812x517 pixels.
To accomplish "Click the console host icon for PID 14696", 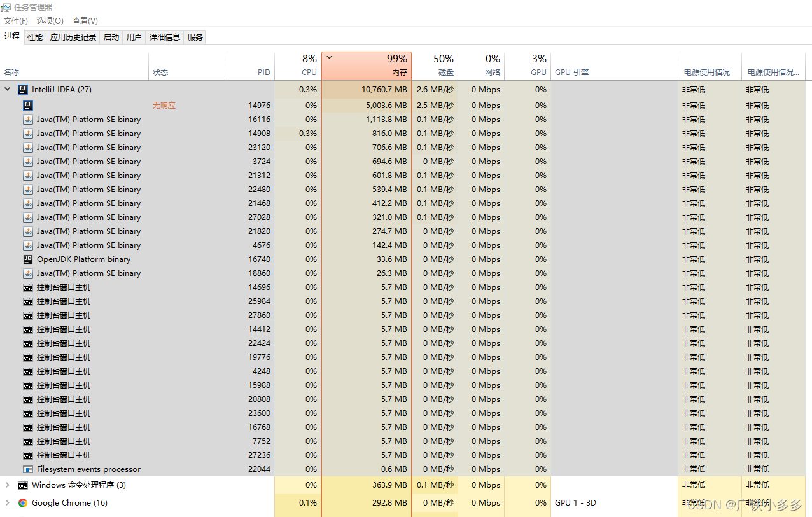I will (27, 287).
